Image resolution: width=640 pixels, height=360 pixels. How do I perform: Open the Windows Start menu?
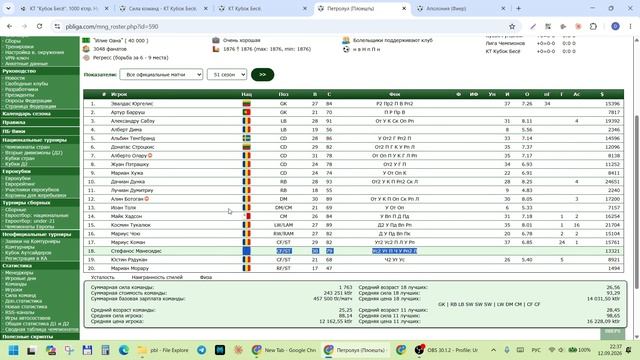pyautogui.click(x=13, y=350)
